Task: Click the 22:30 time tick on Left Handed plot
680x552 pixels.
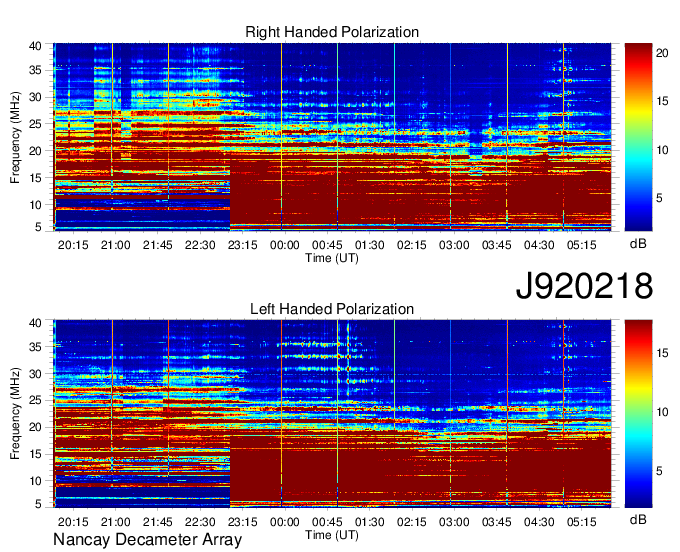Action: (200, 522)
